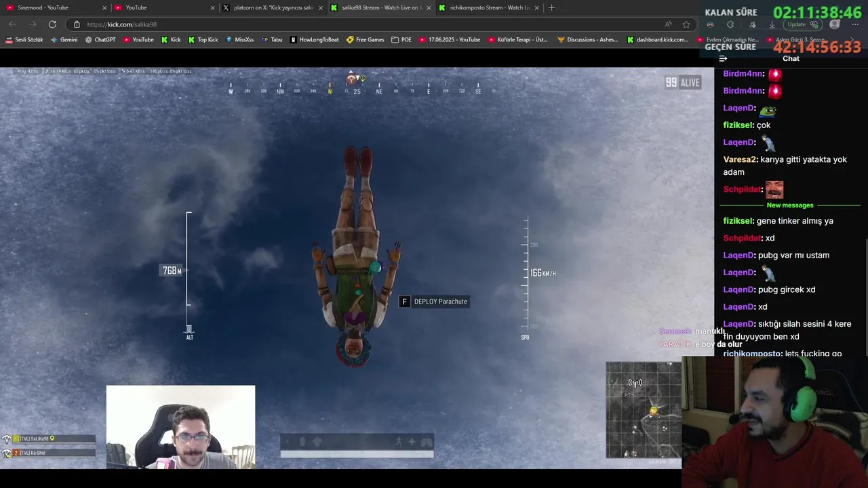Collapse the chat panel arrow icon
The image size is (868, 488).
pos(723,58)
